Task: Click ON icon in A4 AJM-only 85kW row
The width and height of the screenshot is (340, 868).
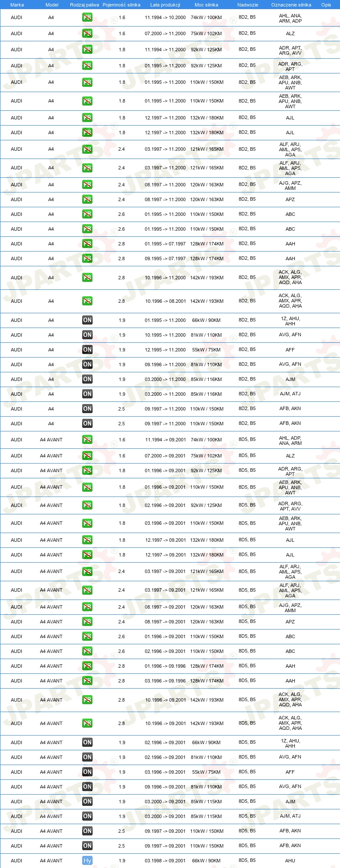Action: coord(87,379)
